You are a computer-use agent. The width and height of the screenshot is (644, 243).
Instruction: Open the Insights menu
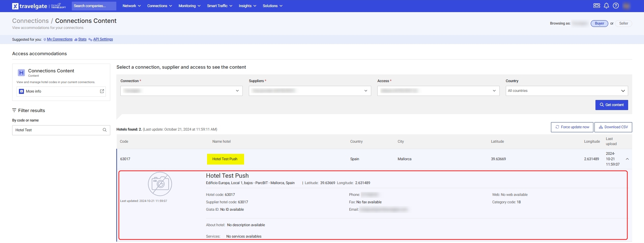[247, 6]
